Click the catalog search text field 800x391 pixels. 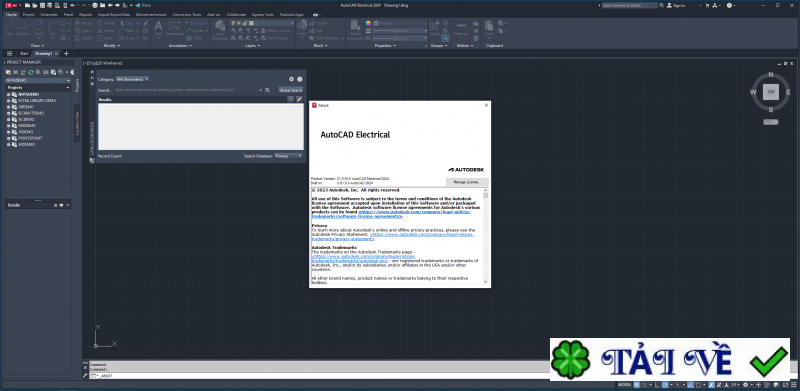(186, 90)
